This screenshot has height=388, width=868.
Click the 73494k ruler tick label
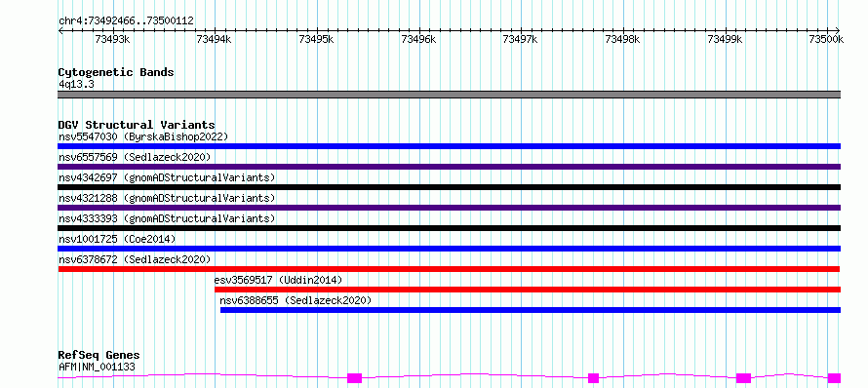(x=215, y=39)
